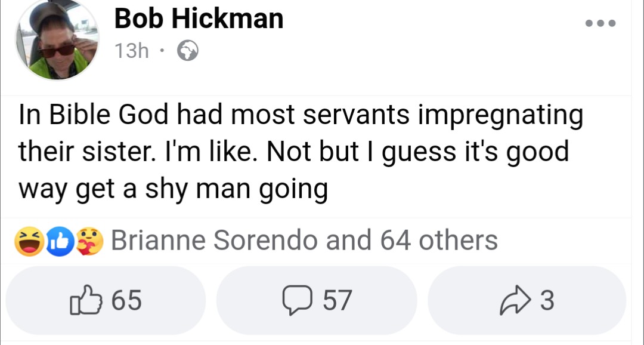This screenshot has height=345, width=644.
Task: Open comments via the speech bubble icon
Action: tap(293, 300)
